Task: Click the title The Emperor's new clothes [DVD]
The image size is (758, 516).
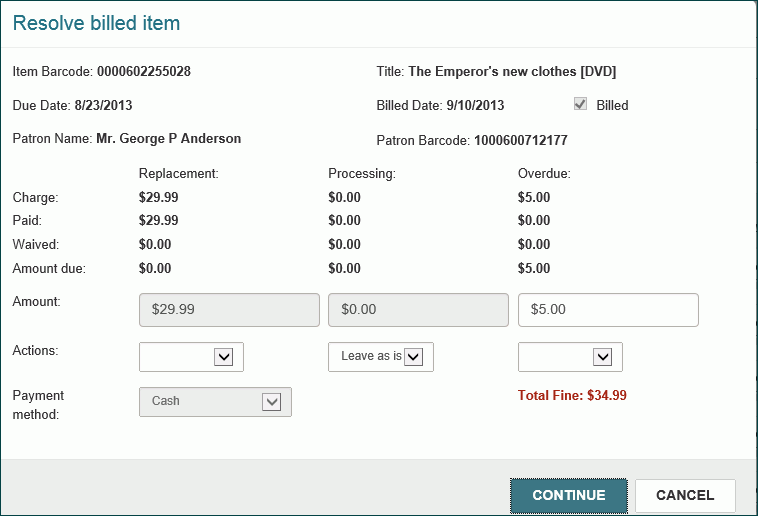Action: point(512,72)
